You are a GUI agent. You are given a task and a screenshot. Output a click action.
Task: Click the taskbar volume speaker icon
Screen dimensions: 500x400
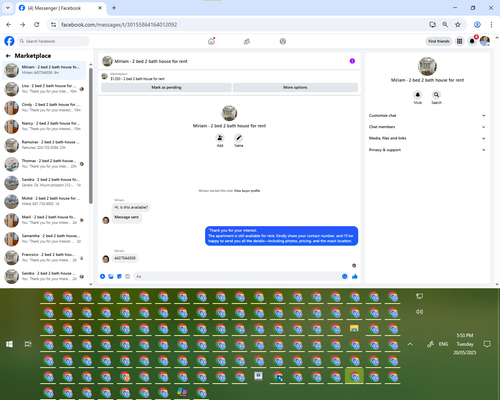point(419,312)
